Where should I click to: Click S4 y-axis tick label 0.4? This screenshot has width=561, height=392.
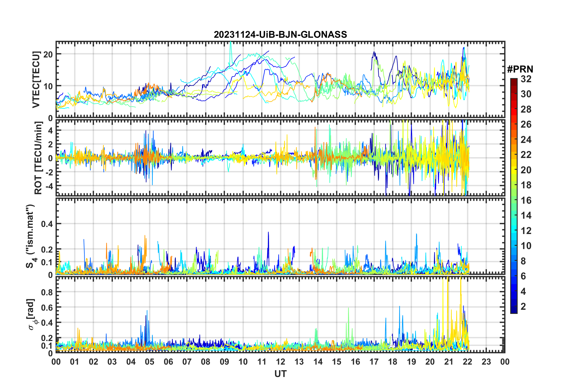(47, 224)
